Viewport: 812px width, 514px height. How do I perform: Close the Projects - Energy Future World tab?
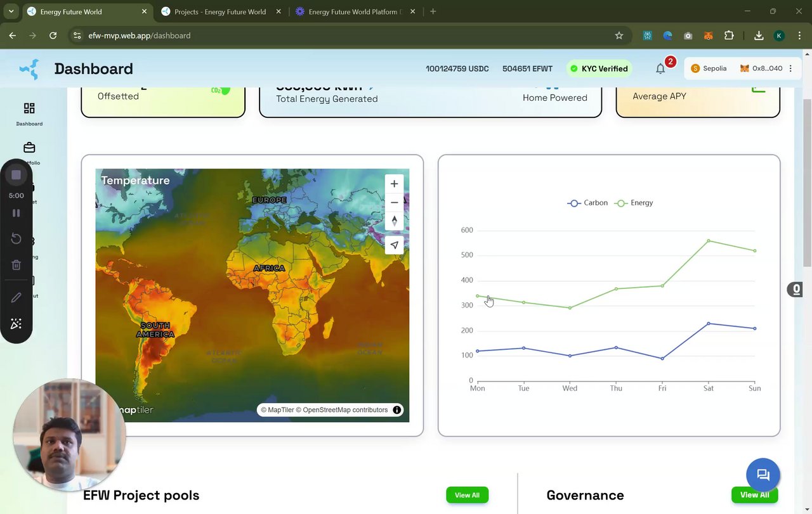[278, 11]
